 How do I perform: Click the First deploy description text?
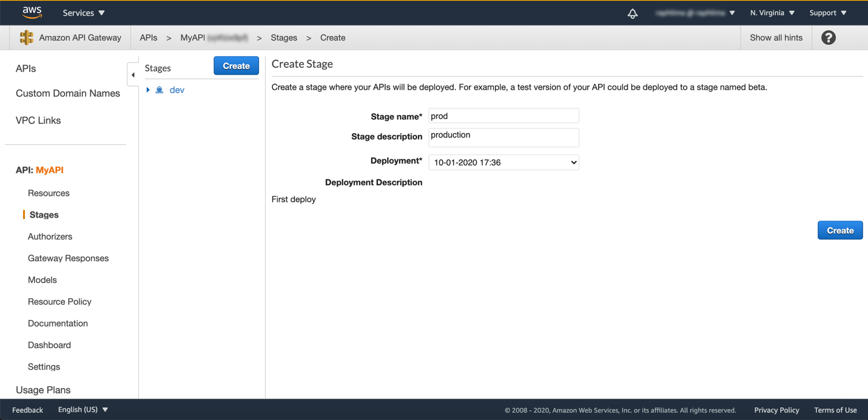pos(294,199)
